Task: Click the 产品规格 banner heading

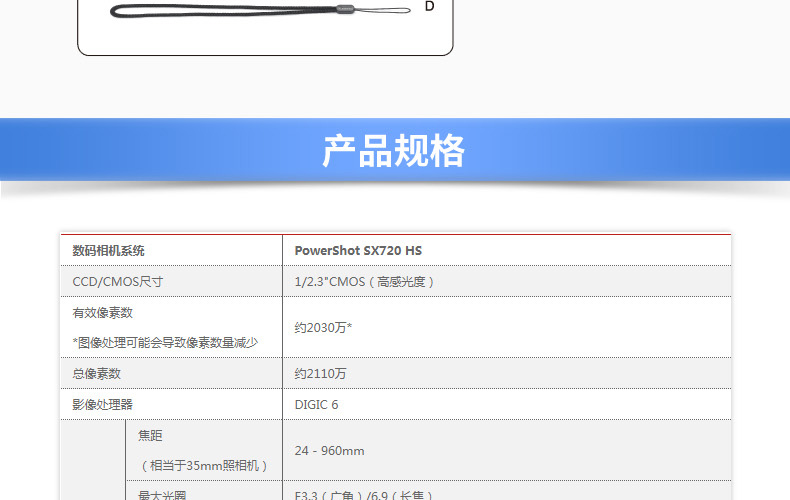Action: click(393, 151)
